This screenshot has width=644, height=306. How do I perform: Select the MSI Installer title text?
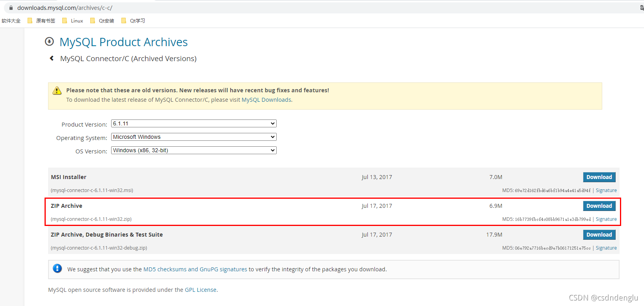click(69, 177)
